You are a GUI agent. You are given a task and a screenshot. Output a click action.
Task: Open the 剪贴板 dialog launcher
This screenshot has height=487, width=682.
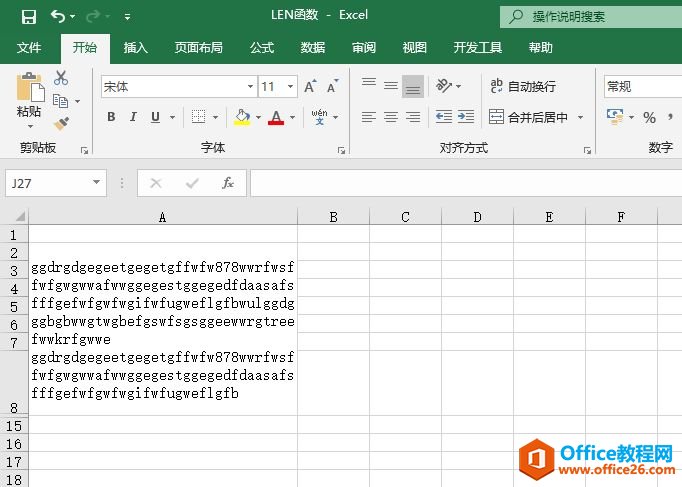(84, 150)
